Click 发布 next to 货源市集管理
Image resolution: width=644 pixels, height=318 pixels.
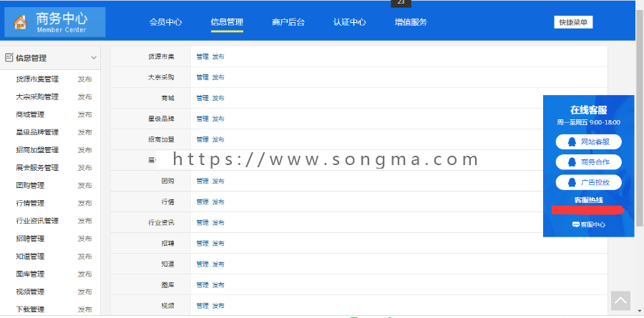pos(85,79)
